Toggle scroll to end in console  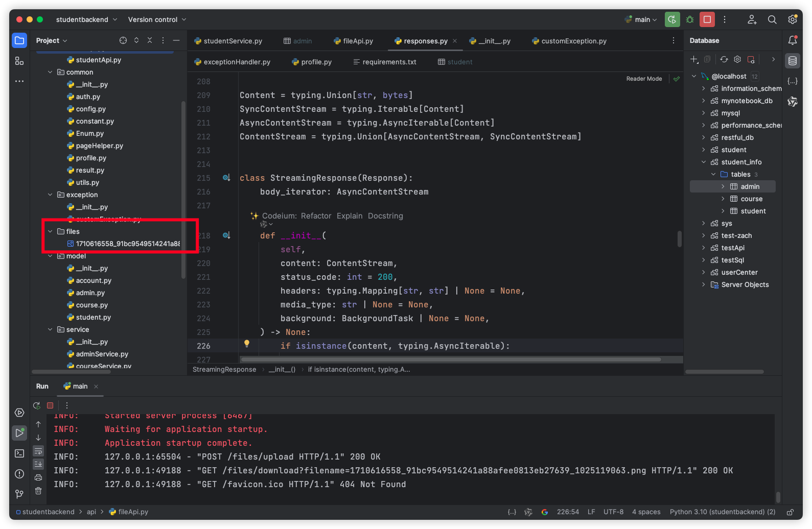coord(38,464)
